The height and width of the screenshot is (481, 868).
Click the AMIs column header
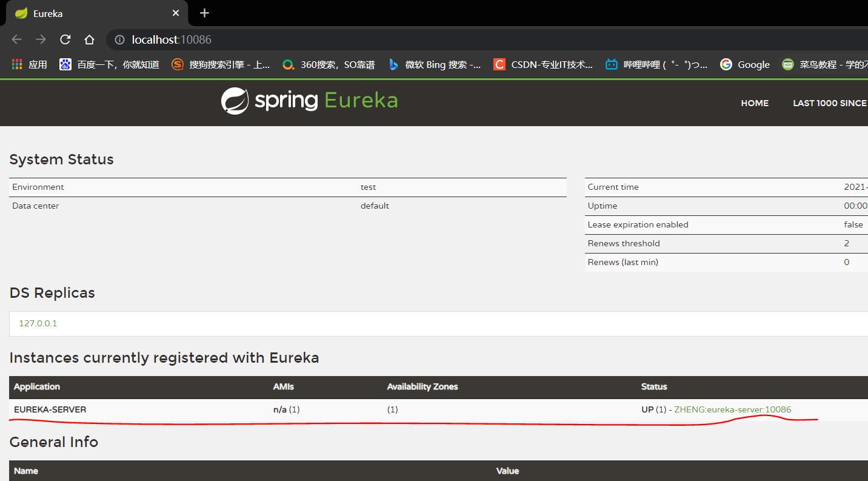click(x=283, y=386)
